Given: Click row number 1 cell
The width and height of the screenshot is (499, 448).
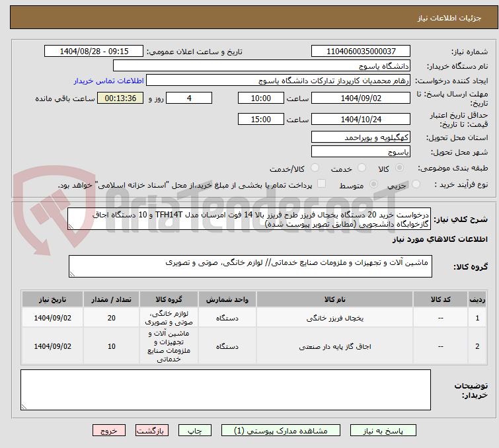Looking at the screenshot, I should tap(477, 318).
